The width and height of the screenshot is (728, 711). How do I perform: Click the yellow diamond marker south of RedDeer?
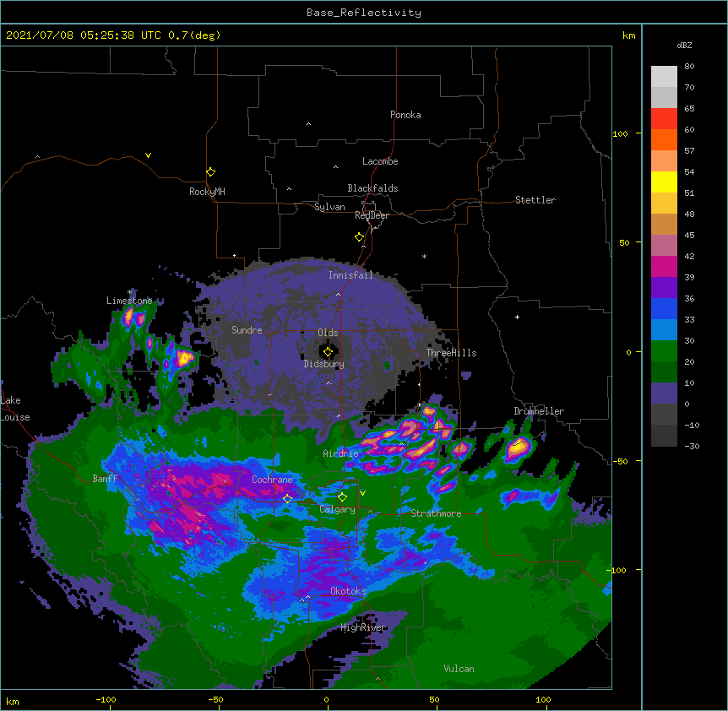pos(359,237)
